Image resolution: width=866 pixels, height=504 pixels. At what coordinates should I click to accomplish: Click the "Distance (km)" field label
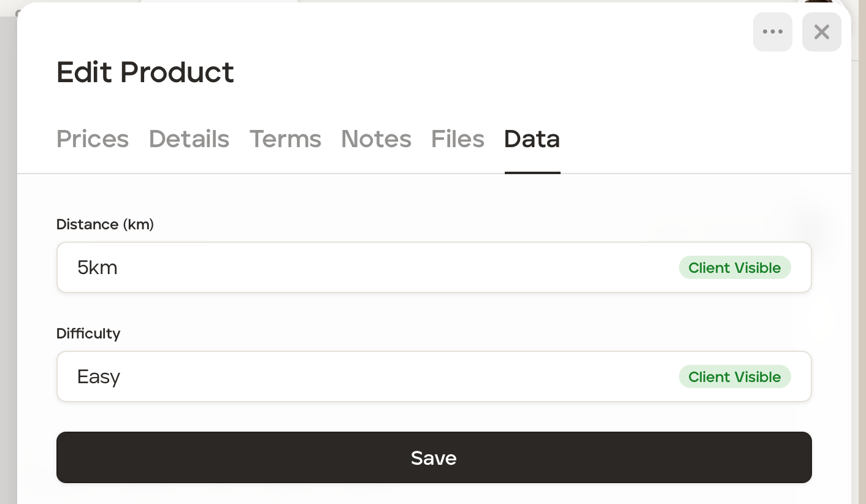(x=105, y=224)
